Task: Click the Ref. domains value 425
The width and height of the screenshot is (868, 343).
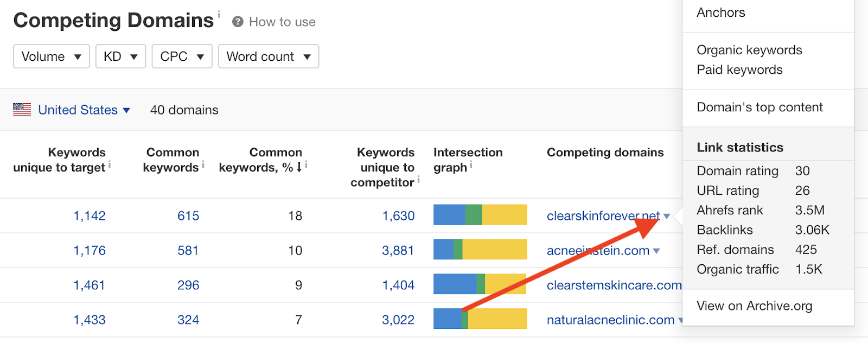Action: (x=806, y=250)
